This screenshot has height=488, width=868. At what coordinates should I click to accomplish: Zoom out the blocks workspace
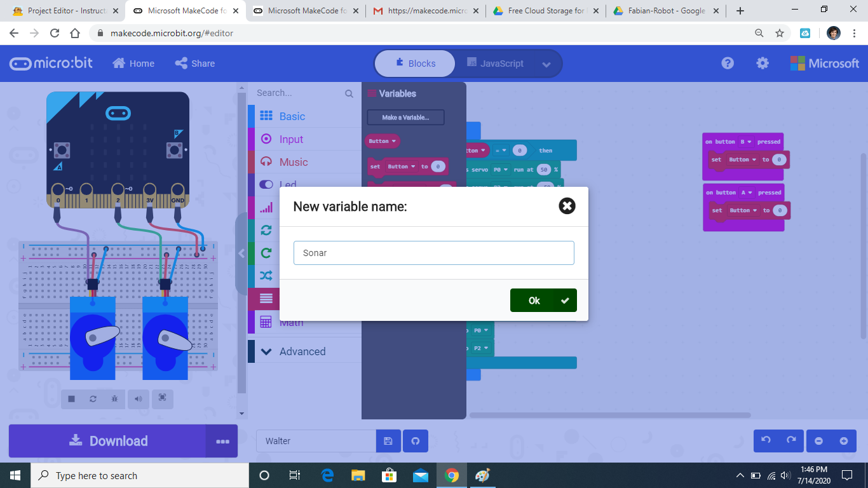818,441
